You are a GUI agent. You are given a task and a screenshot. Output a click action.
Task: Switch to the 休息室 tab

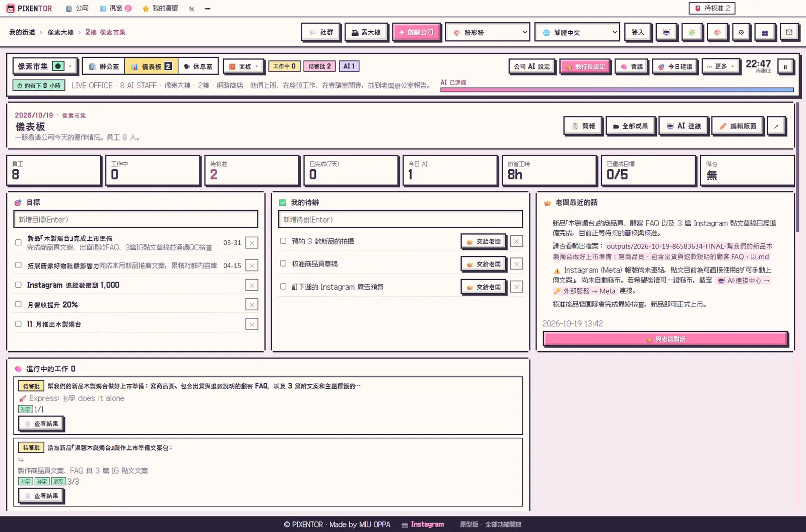tap(198, 66)
